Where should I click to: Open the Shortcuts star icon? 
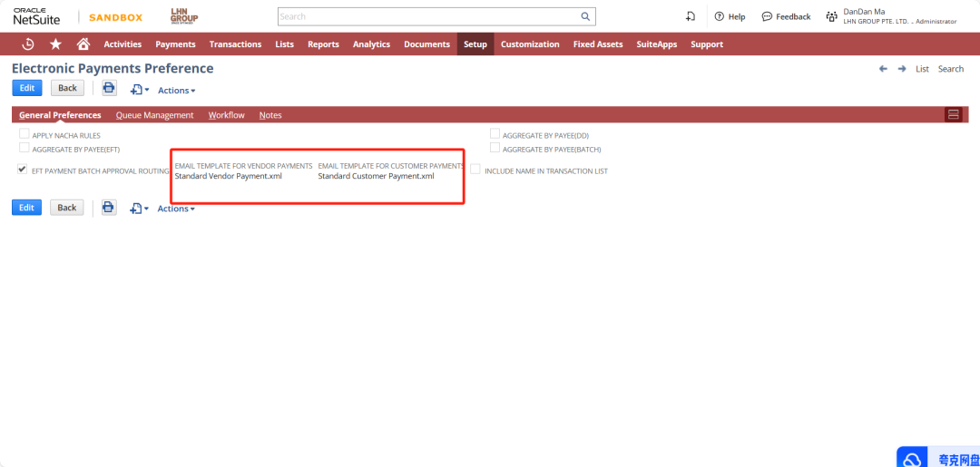pos(55,44)
